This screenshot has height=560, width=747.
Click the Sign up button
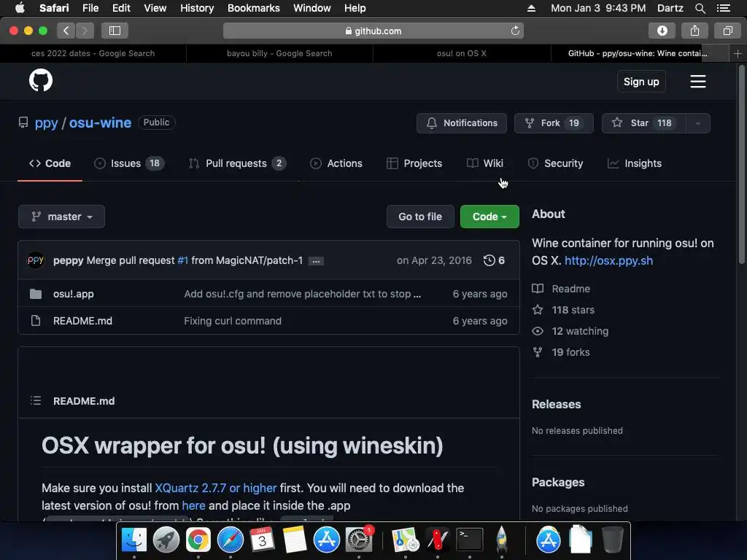coord(641,82)
